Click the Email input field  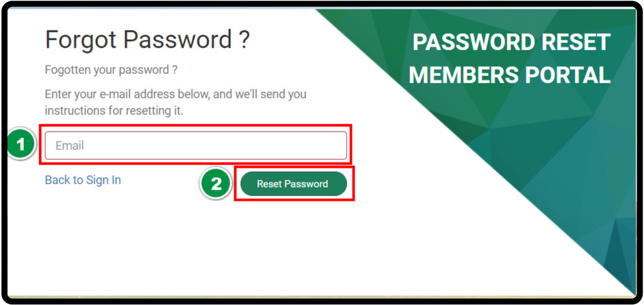coord(196,145)
